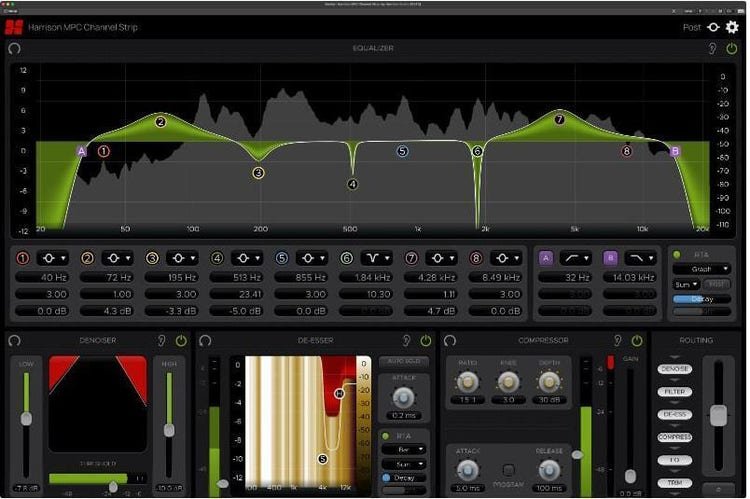Solo-listen the Compressor with ear icon

618,340
